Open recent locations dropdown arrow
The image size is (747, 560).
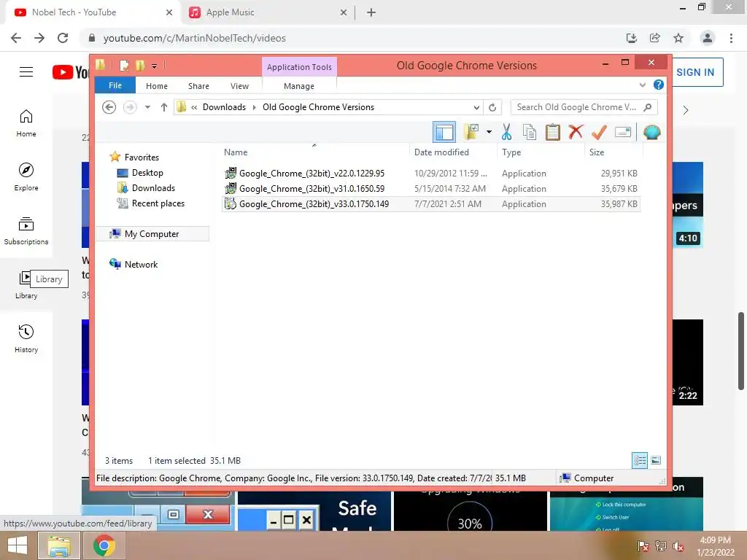[x=147, y=107]
